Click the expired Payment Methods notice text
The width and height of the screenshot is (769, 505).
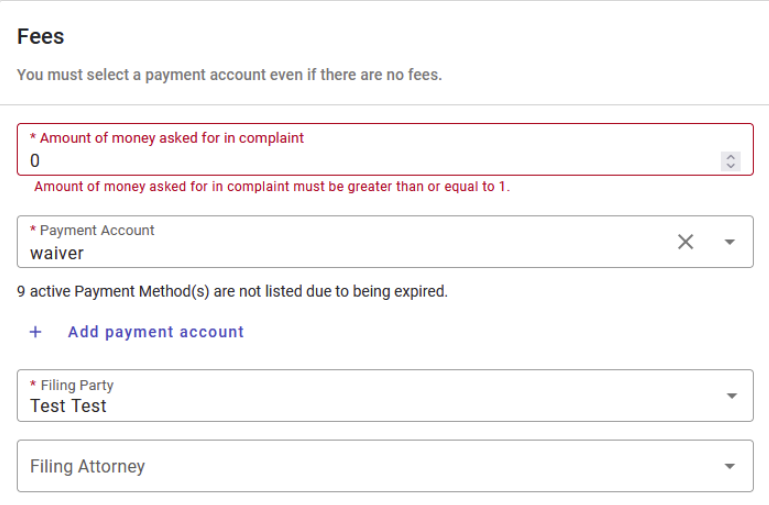point(232,292)
